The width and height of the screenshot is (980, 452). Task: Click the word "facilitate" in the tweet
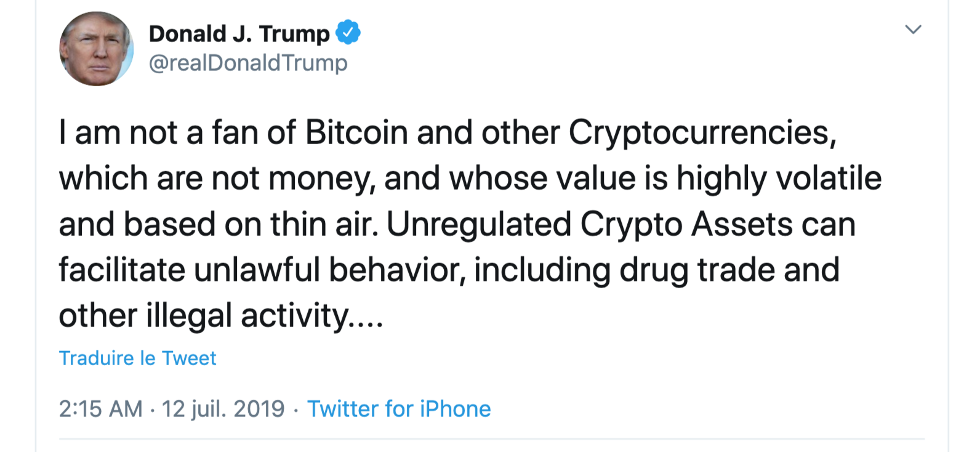point(122,270)
